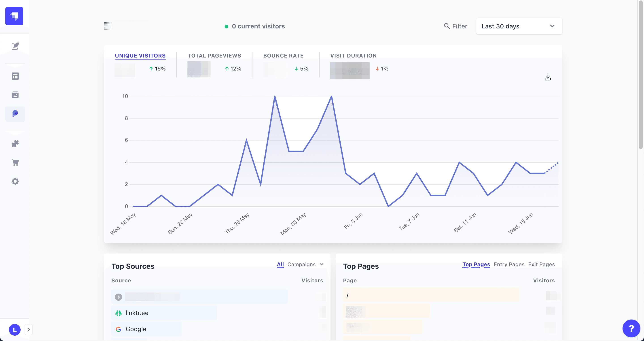This screenshot has height=341, width=644.
Task: Select the analytics icon in sidebar
Action: [x=15, y=114]
